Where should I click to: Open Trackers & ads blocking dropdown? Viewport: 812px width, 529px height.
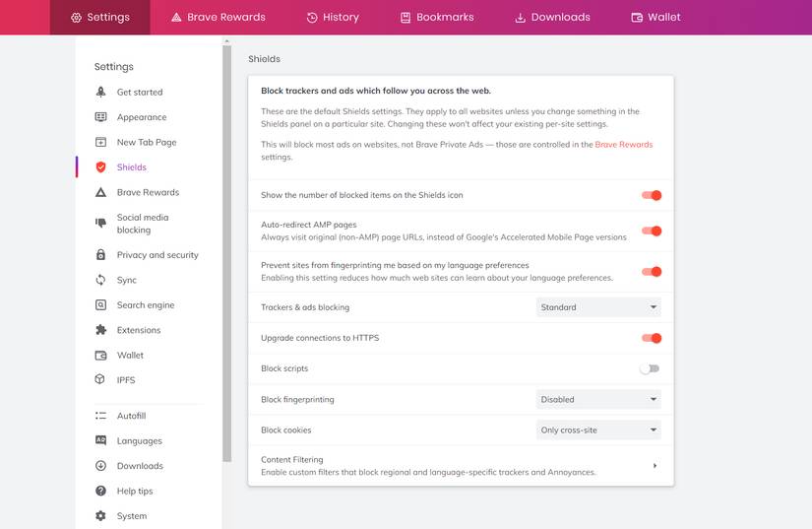(598, 307)
